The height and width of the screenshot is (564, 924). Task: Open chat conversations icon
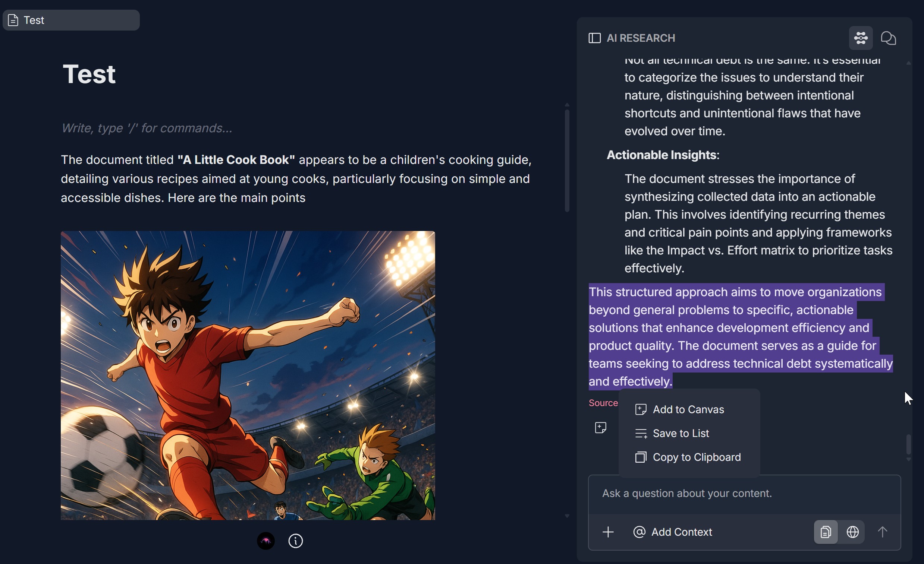tap(888, 38)
